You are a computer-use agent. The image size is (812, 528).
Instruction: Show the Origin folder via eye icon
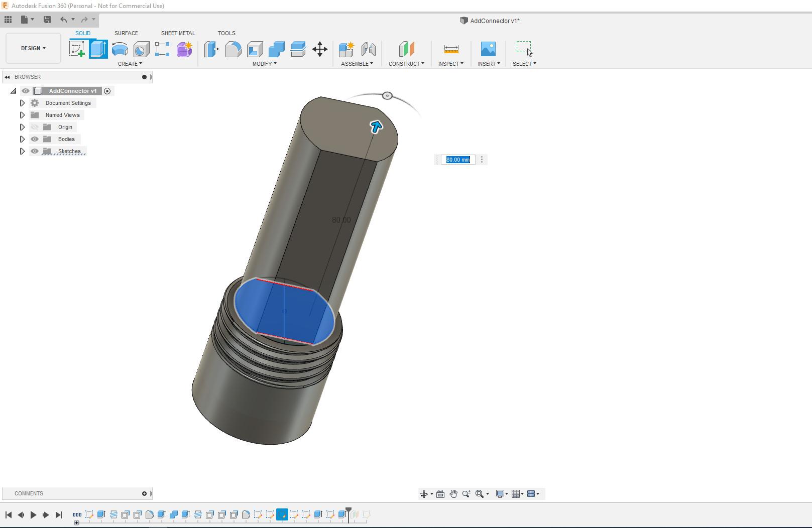tap(35, 127)
